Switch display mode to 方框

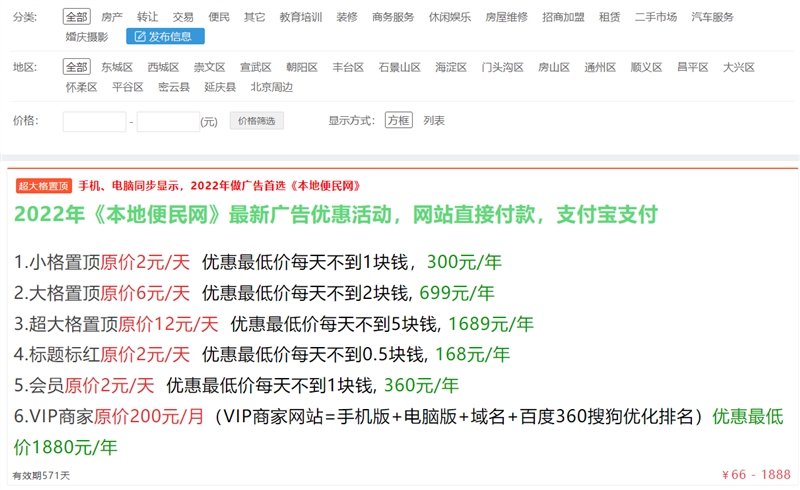click(398, 120)
